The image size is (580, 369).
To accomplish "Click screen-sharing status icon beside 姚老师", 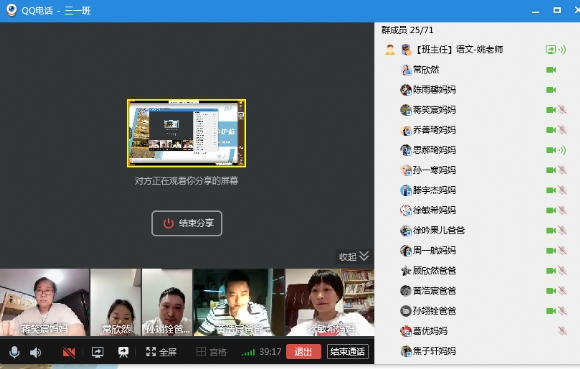I will coord(551,50).
